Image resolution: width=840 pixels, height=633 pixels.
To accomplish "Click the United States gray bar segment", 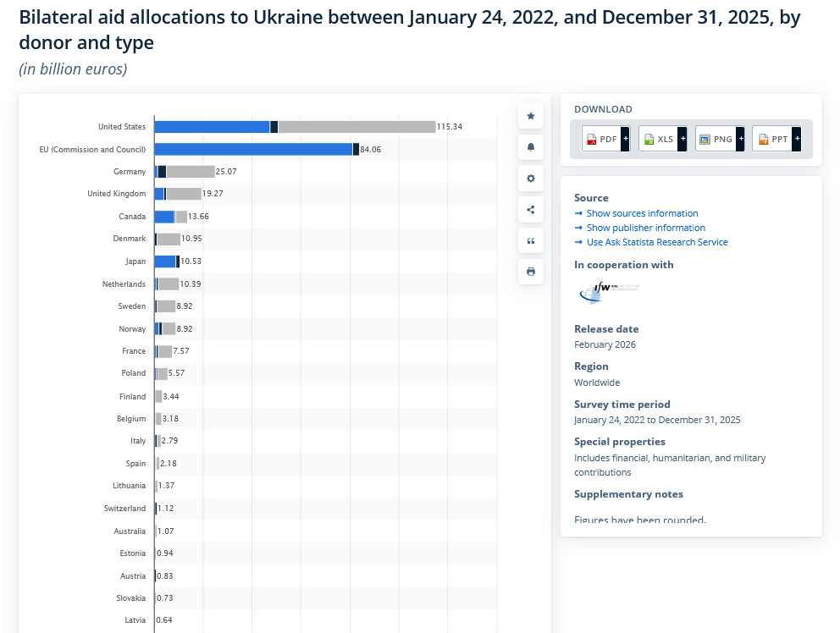I will tap(356, 127).
